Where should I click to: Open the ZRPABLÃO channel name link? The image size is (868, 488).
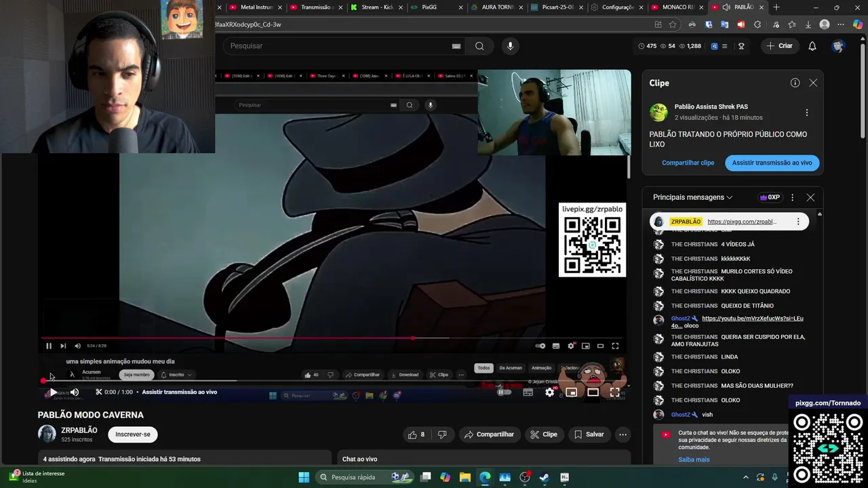tap(79, 430)
